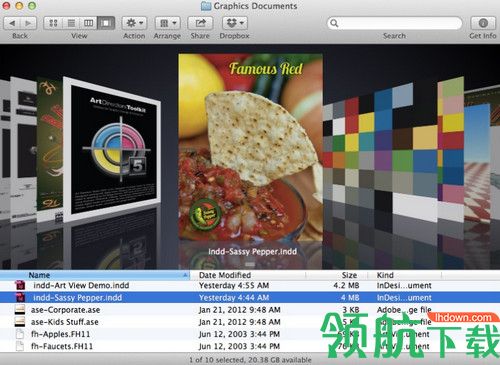Select file fh-Apples.FH11
Viewport: 500px width, 365px height.
coord(250,334)
